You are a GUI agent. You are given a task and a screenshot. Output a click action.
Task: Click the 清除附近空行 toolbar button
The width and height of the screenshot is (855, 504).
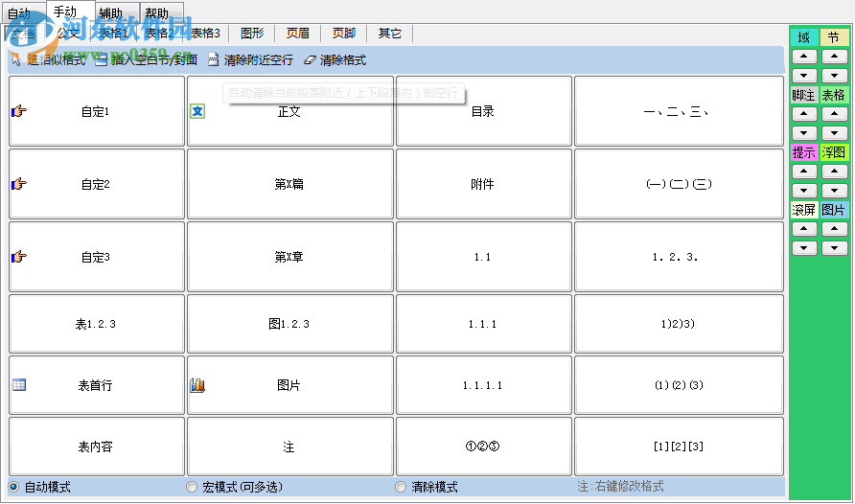click(x=250, y=60)
